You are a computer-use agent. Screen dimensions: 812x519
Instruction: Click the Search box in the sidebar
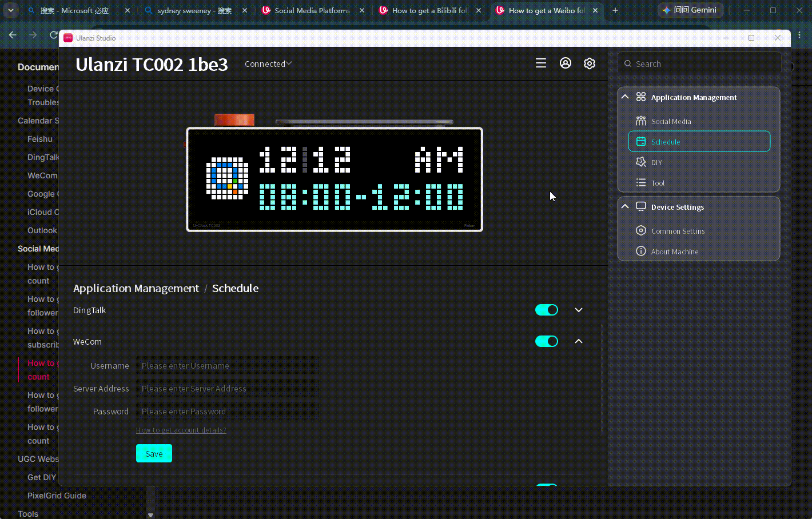699,63
